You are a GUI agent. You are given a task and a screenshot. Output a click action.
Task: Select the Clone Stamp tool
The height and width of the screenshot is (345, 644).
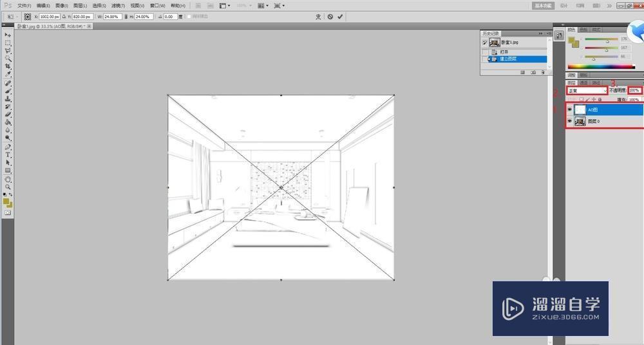point(7,99)
